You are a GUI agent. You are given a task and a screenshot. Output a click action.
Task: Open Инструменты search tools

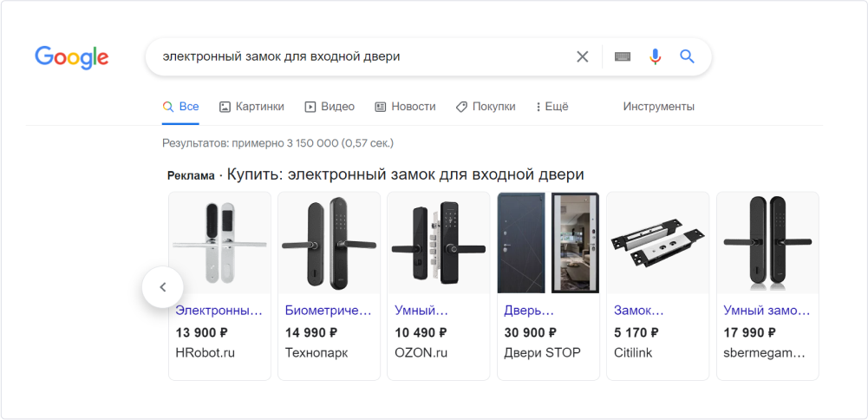(x=658, y=107)
